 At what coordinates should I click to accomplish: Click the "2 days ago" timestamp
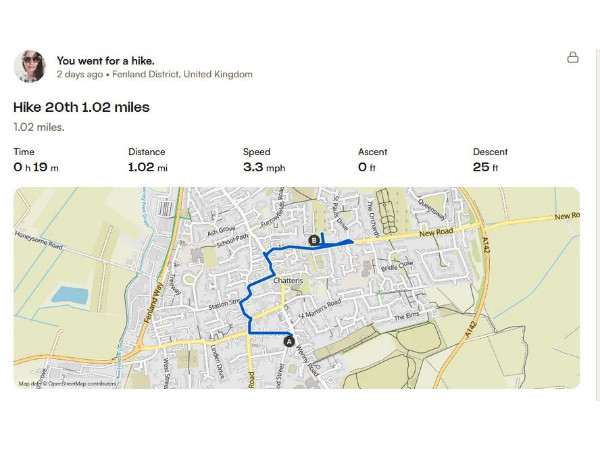[x=79, y=74]
